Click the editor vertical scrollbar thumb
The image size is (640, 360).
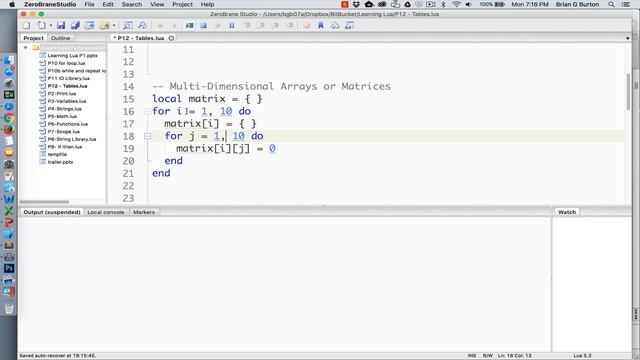coord(628,91)
